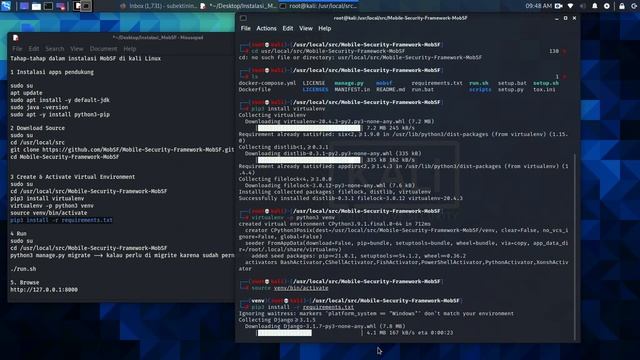Open the notifications bell tray icon
This screenshot has height=360, width=640.
tap(595, 6)
